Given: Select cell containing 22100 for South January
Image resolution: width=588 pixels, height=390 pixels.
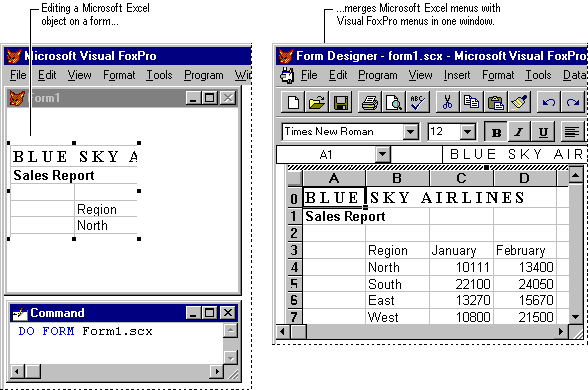Looking at the screenshot, I should click(461, 284).
